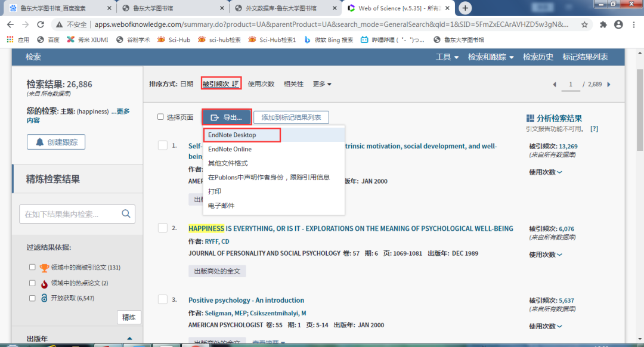The height and width of the screenshot is (347, 644).
Task: Open Chrome three-dot menu
Action: [x=634, y=24]
